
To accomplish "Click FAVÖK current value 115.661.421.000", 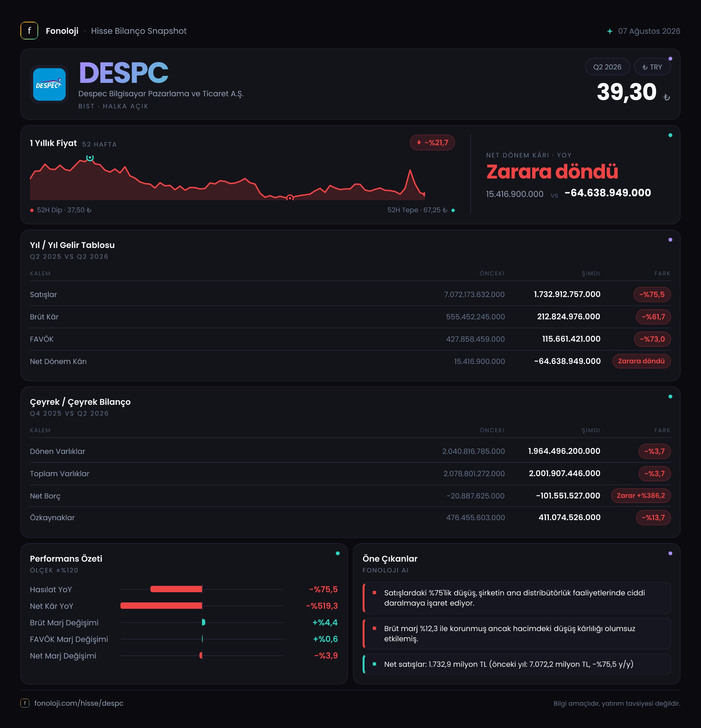I will (571, 339).
